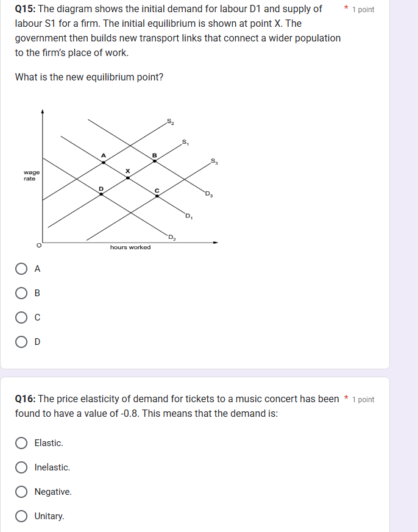Click the Q16 '1 point' label
418x532 pixels.
point(363,399)
